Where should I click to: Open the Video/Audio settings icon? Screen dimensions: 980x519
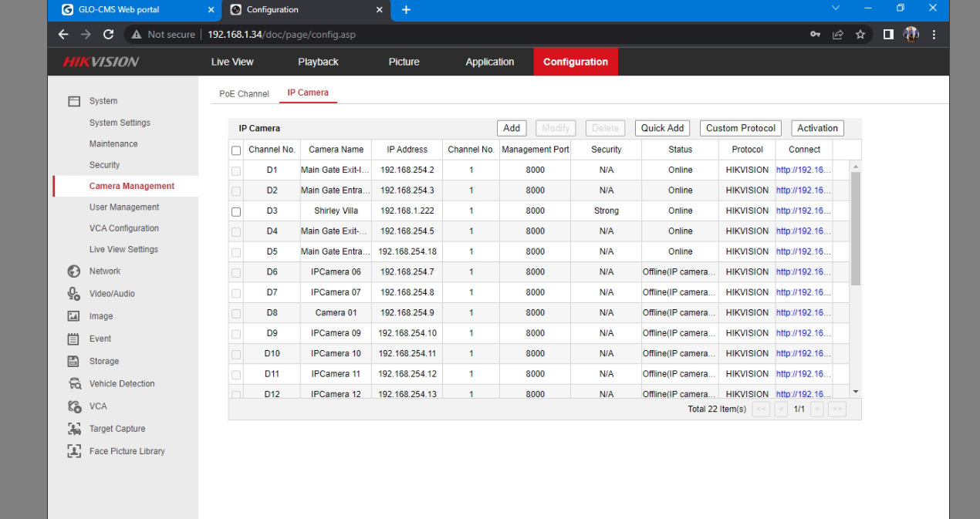click(74, 294)
